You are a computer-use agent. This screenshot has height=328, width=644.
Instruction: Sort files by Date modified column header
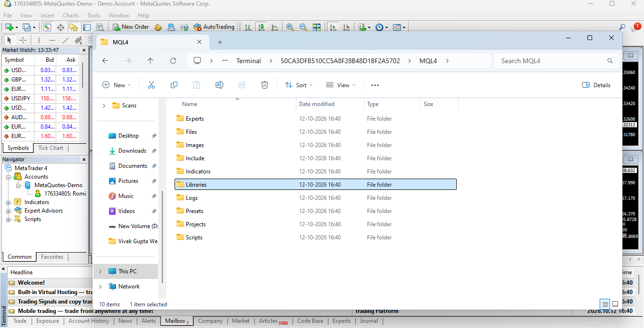(317, 104)
